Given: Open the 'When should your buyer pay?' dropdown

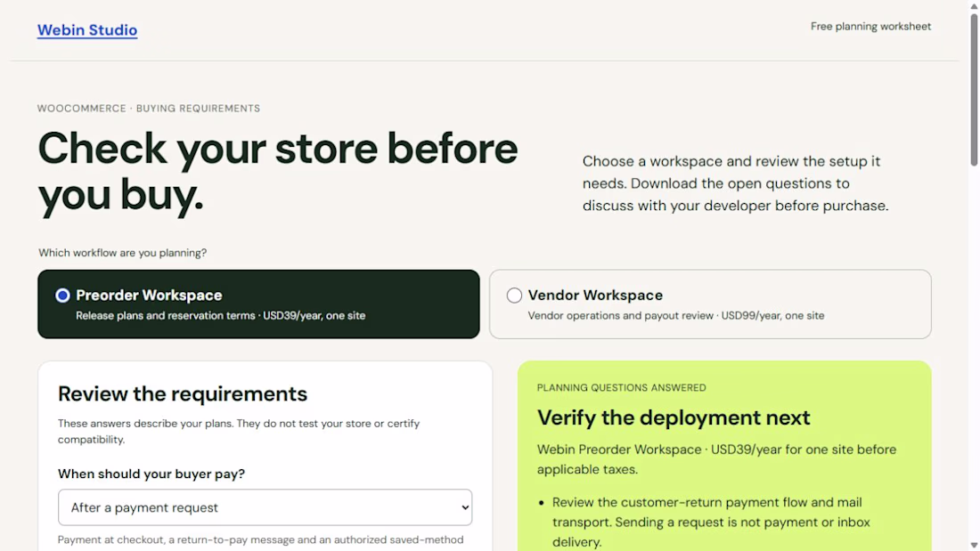Looking at the screenshot, I should pos(265,507).
